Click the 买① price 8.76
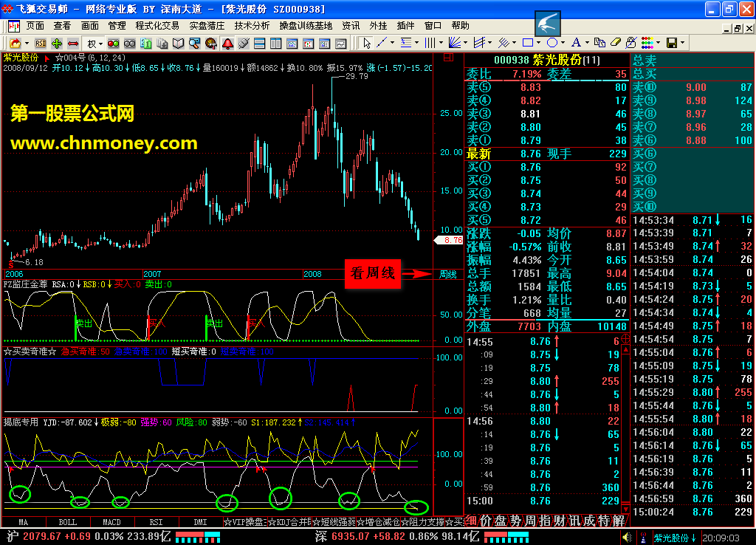 (x=530, y=167)
